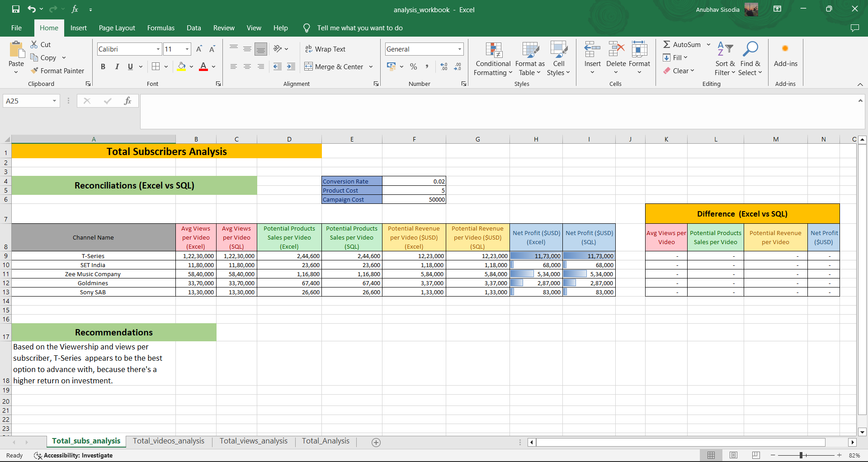Click the Undo arrow icon
This screenshot has width=868, height=462.
point(31,9)
